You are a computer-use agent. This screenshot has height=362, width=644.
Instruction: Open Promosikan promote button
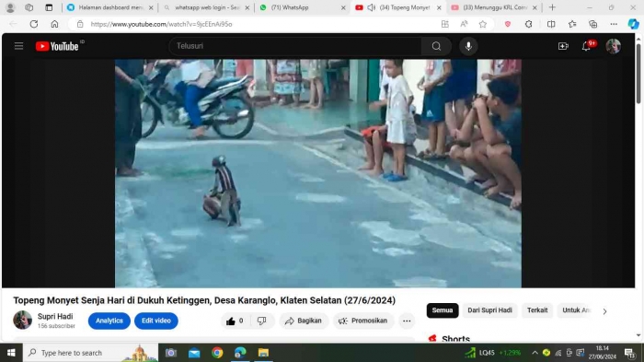click(363, 321)
